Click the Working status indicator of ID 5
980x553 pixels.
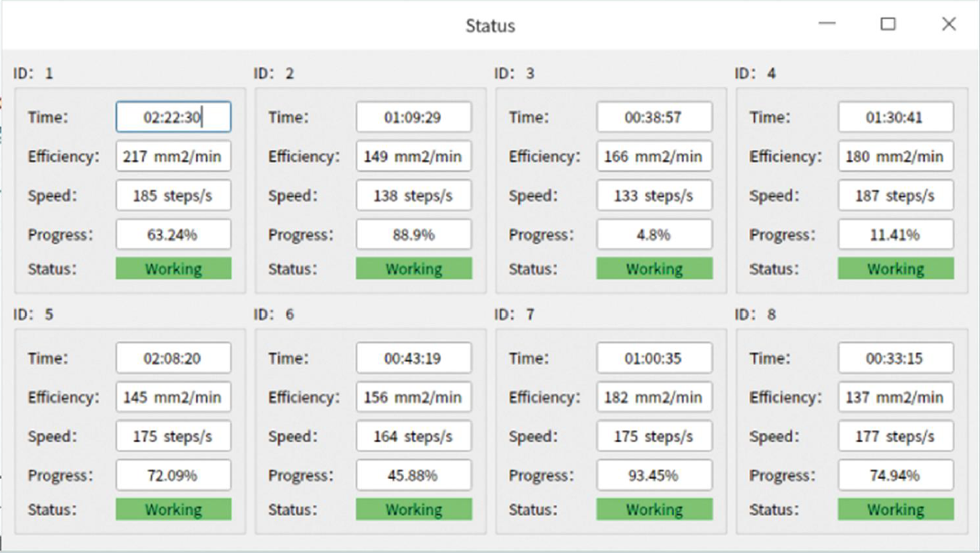click(x=173, y=509)
